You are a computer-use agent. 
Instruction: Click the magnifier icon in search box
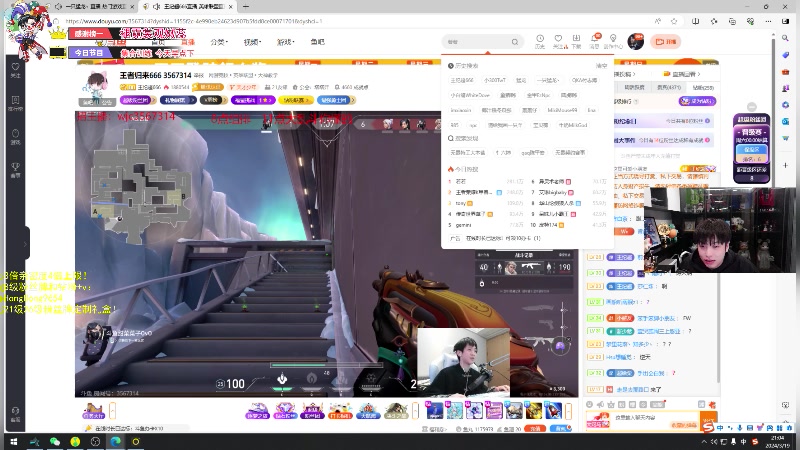pos(515,42)
